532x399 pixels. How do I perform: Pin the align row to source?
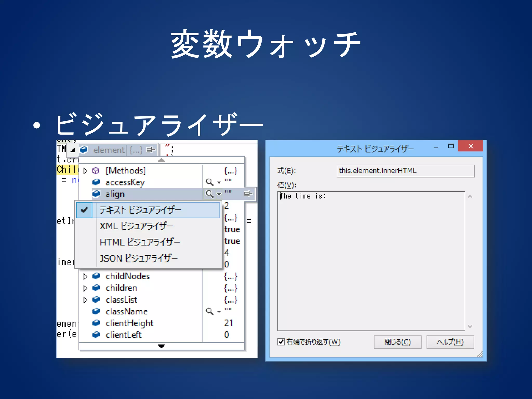(248, 194)
